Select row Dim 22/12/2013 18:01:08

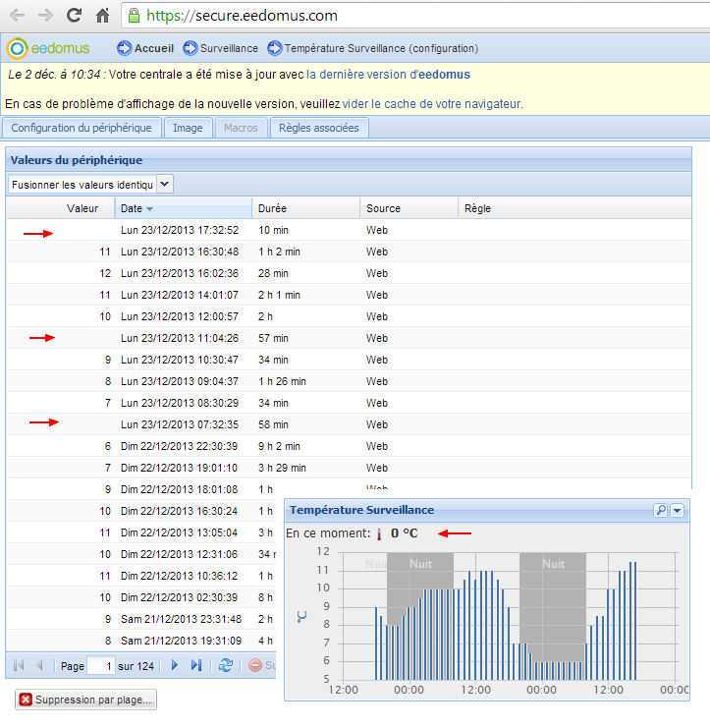[x=141, y=489]
